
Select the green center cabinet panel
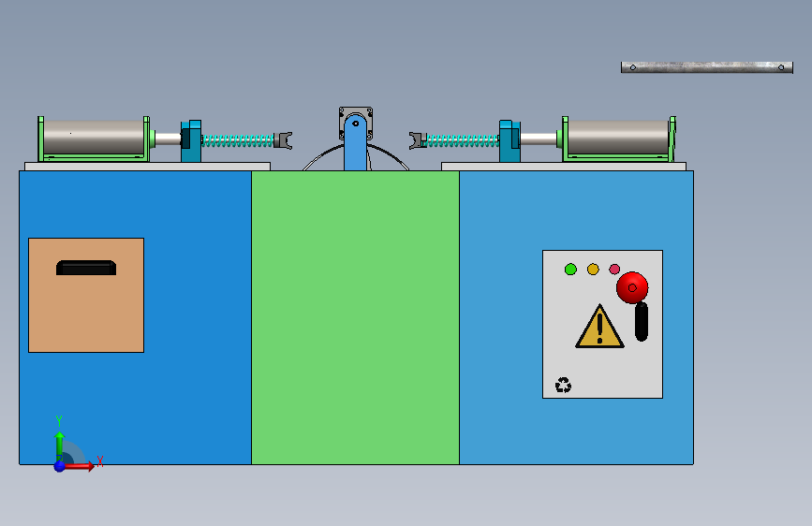[355, 317]
